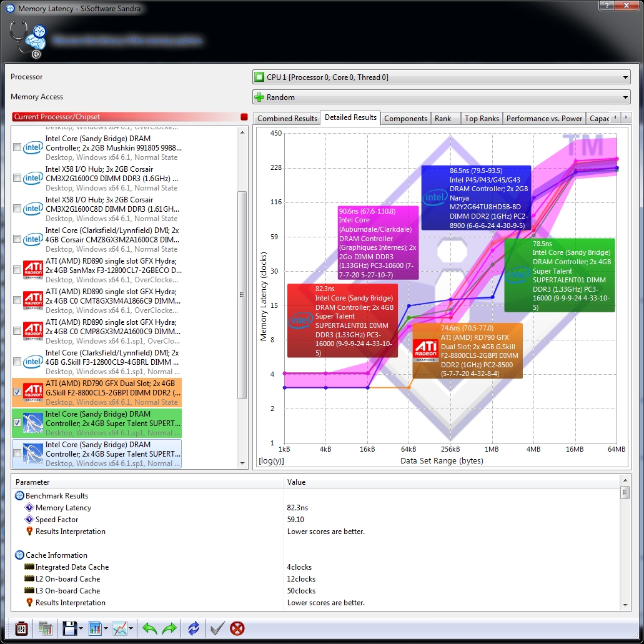Switch to the Top Ranks tab

click(481, 118)
